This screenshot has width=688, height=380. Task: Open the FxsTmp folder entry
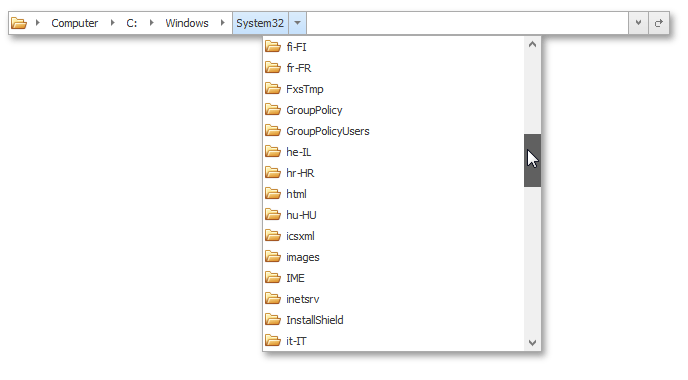[x=393, y=89]
